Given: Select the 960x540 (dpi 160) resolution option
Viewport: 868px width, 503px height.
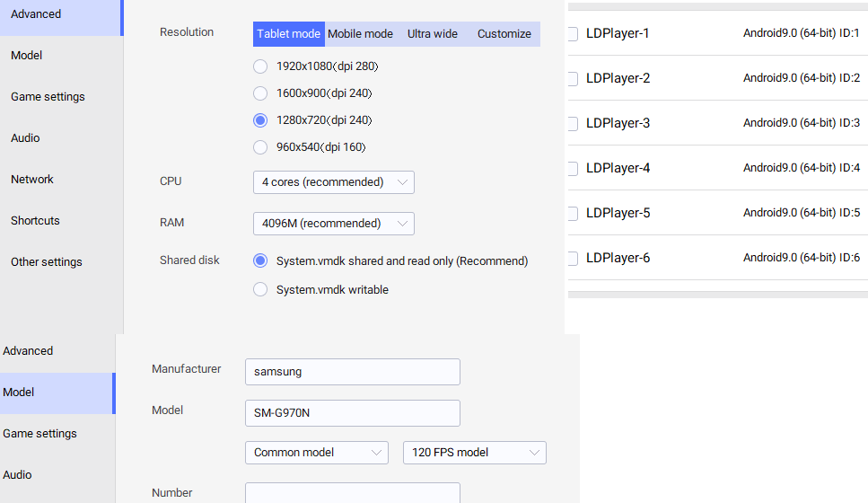Looking at the screenshot, I should click(260, 147).
